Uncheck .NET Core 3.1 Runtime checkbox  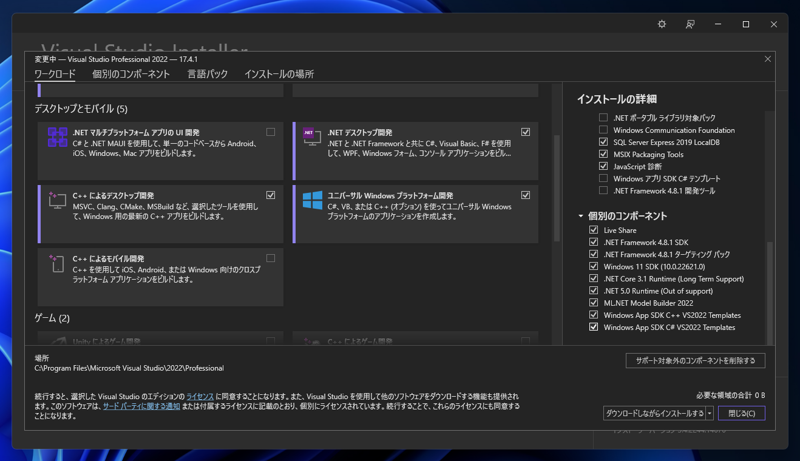point(593,278)
